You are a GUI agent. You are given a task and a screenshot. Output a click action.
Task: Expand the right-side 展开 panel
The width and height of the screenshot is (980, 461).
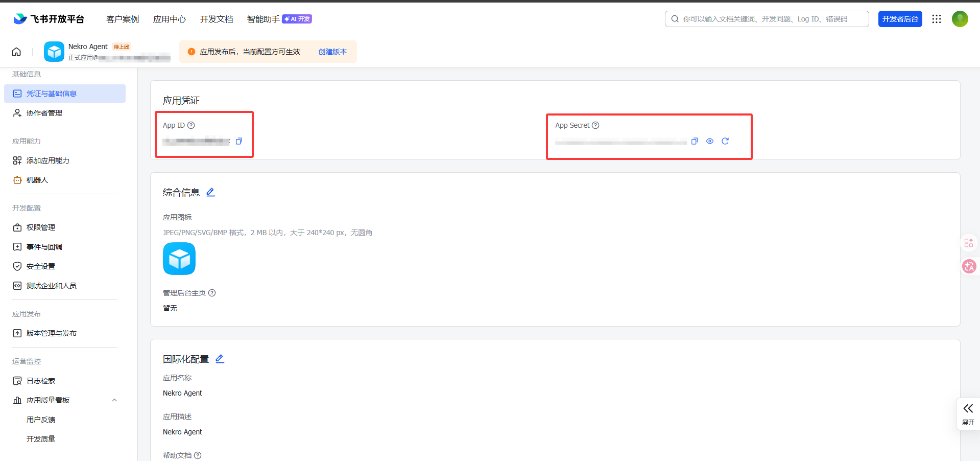pyautogui.click(x=968, y=413)
